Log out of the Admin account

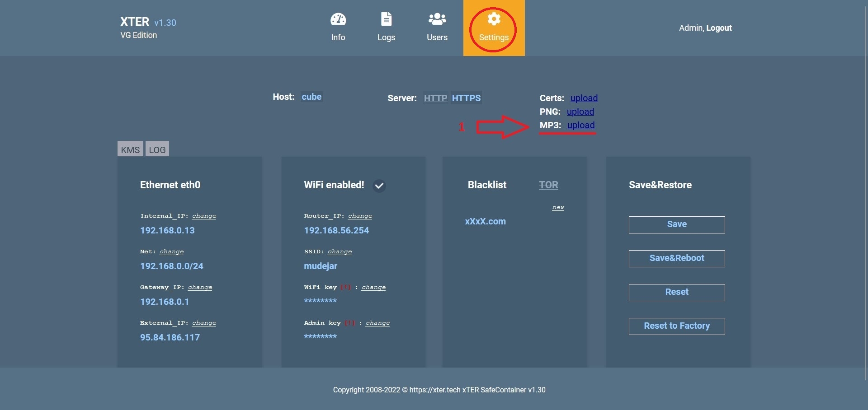point(719,28)
